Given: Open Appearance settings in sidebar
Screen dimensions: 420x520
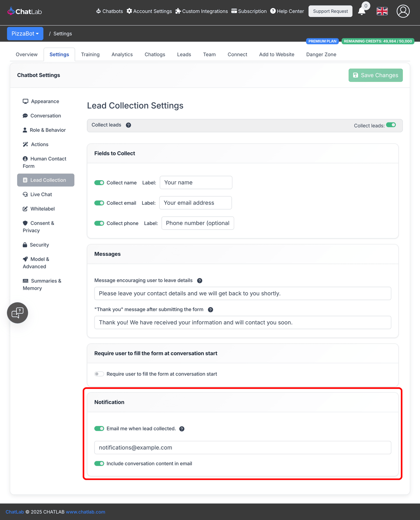Looking at the screenshot, I should point(41,101).
